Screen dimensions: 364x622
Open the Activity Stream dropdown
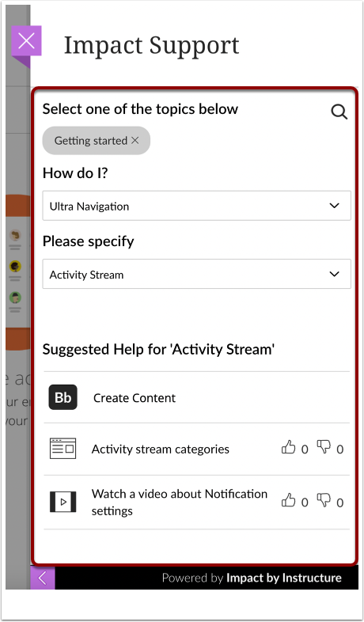pyautogui.click(x=197, y=274)
